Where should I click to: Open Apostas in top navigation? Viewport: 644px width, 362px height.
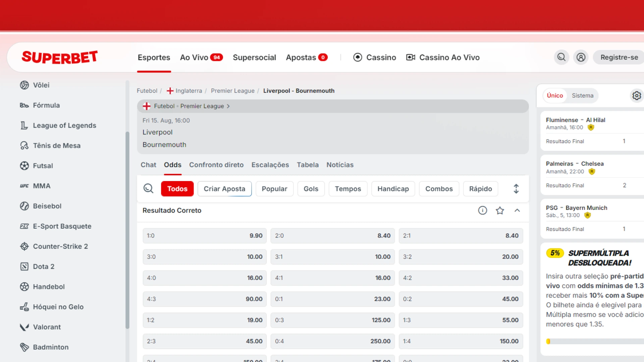click(x=307, y=57)
